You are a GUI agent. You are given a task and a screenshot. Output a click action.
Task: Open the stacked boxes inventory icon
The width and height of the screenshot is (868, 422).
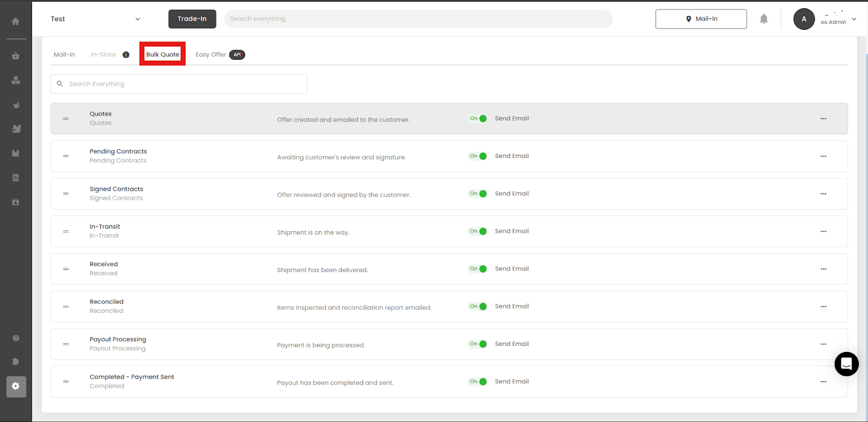click(16, 80)
